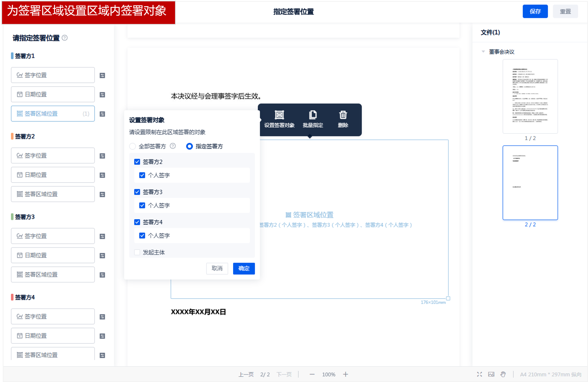Click the 确定 button

(244, 268)
